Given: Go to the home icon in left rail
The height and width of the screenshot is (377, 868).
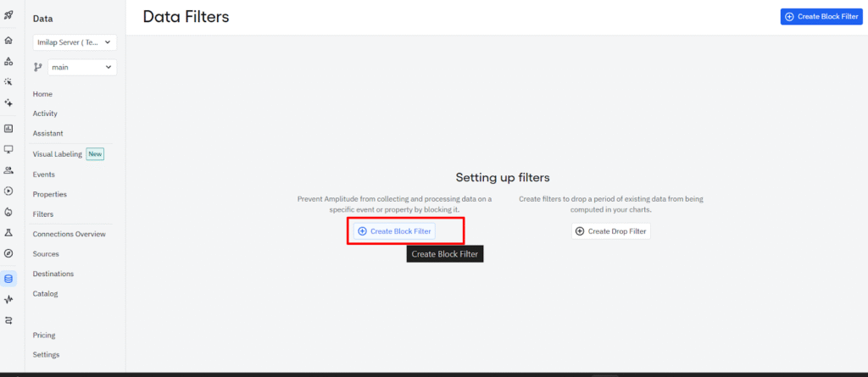Looking at the screenshot, I should click(x=8, y=40).
